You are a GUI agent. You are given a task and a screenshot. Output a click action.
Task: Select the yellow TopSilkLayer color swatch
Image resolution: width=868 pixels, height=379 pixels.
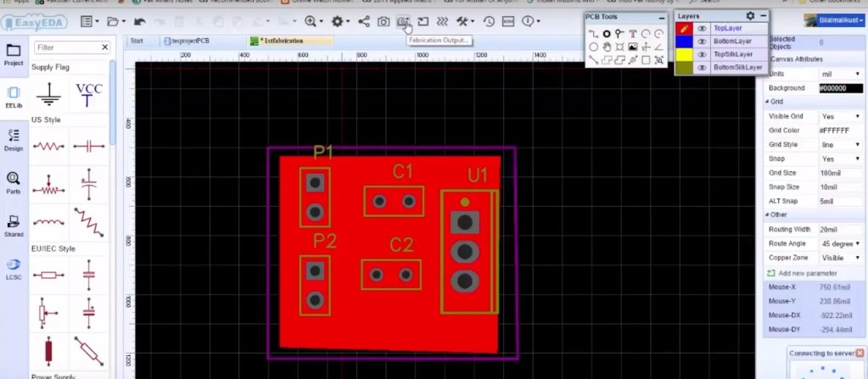684,54
